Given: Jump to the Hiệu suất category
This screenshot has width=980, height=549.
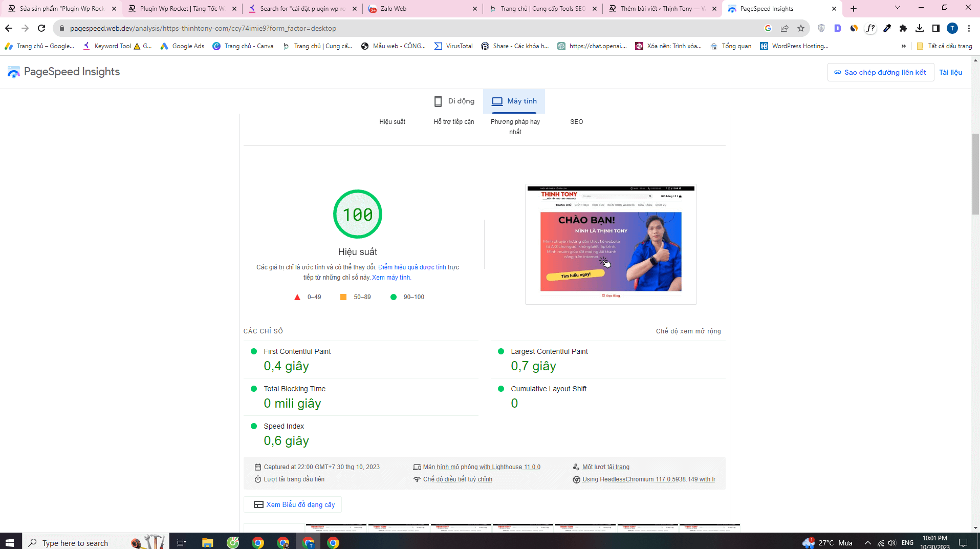Looking at the screenshot, I should [x=392, y=122].
